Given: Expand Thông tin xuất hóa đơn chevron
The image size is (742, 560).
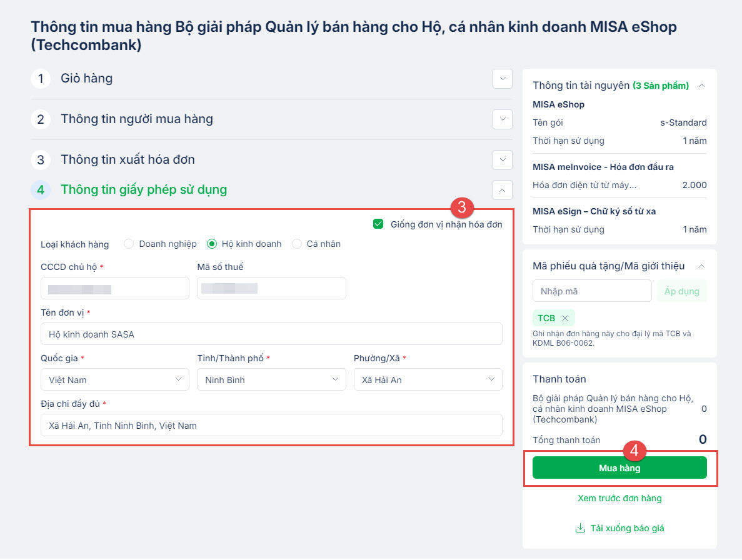Looking at the screenshot, I should [502, 160].
